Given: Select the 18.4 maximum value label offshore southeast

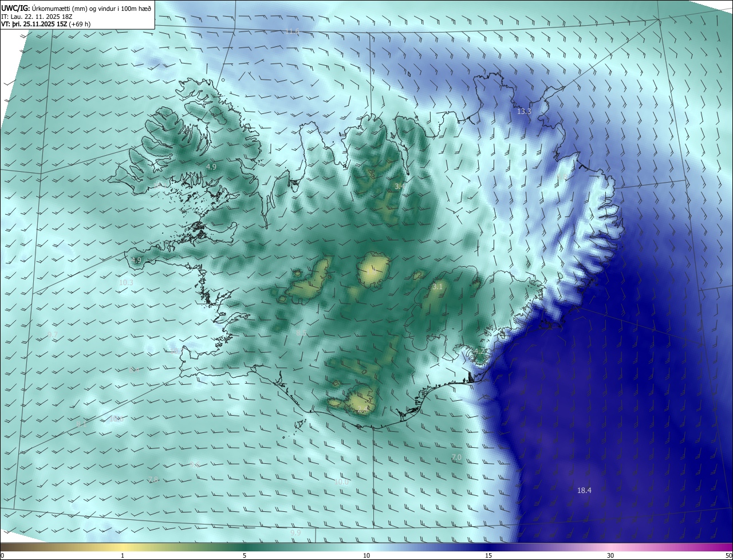Looking at the screenshot, I should point(584,490).
